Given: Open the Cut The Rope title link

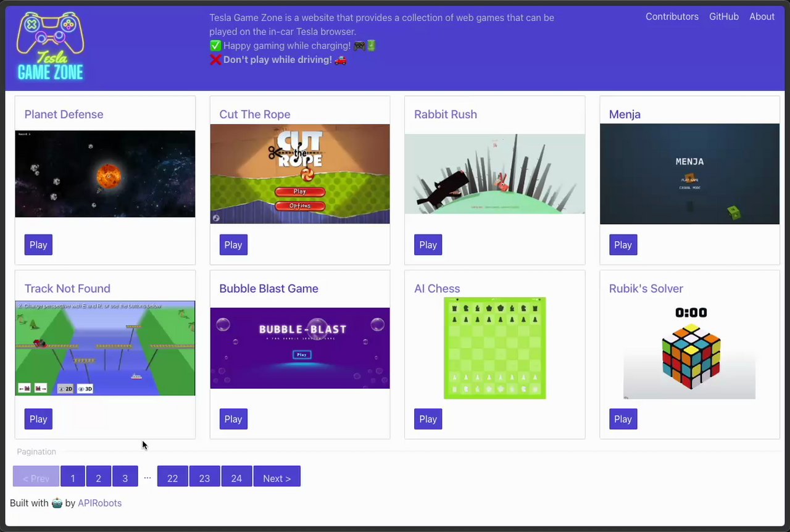Looking at the screenshot, I should tap(254, 114).
